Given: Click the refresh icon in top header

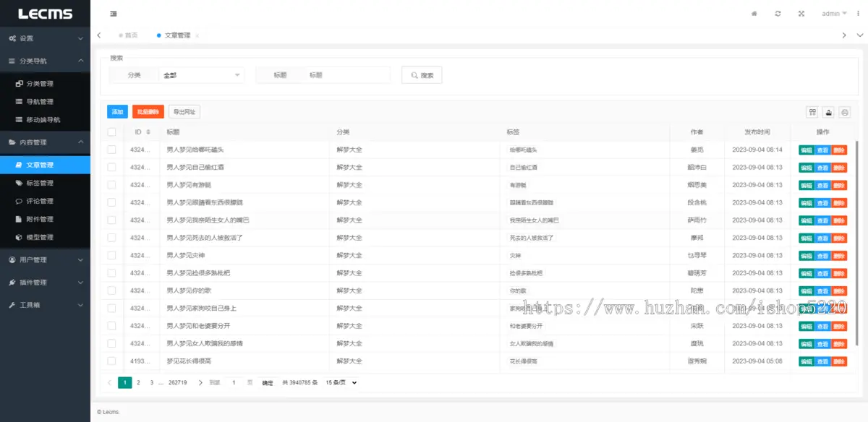Looking at the screenshot, I should 778,14.
